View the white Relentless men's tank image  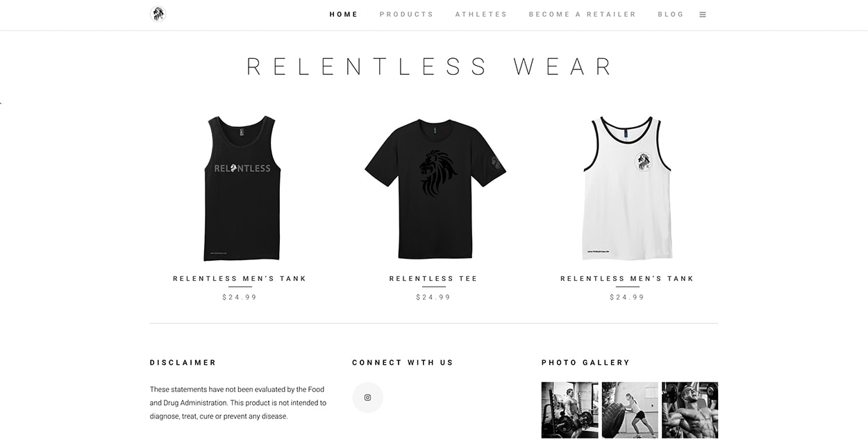[628, 188]
